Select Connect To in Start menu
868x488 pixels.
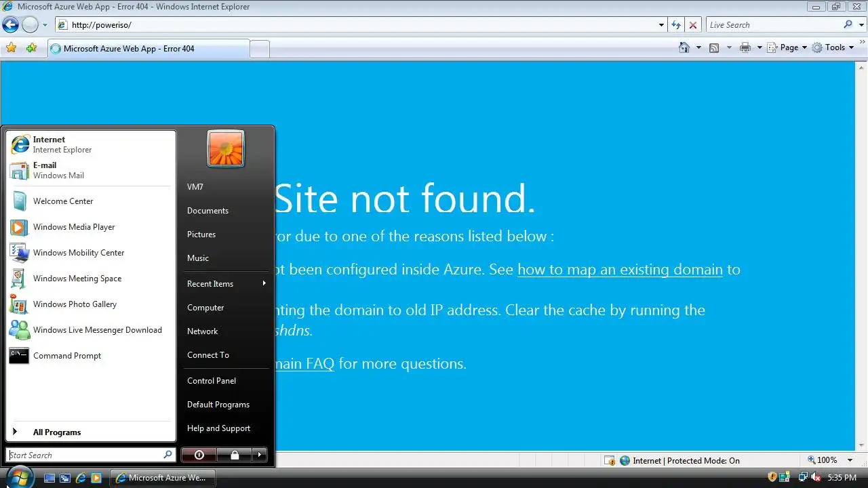pyautogui.click(x=226, y=355)
